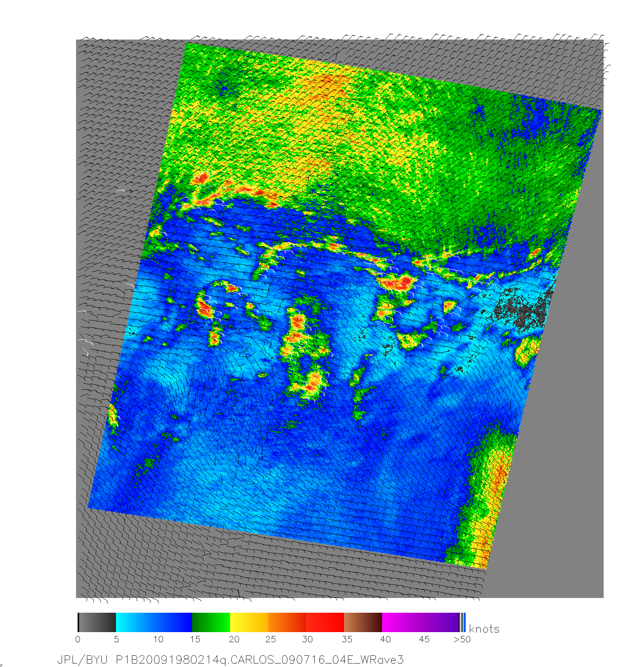Click the yellow 20-25 knots legend segment
This screenshot has height=667, width=644.
click(249, 622)
